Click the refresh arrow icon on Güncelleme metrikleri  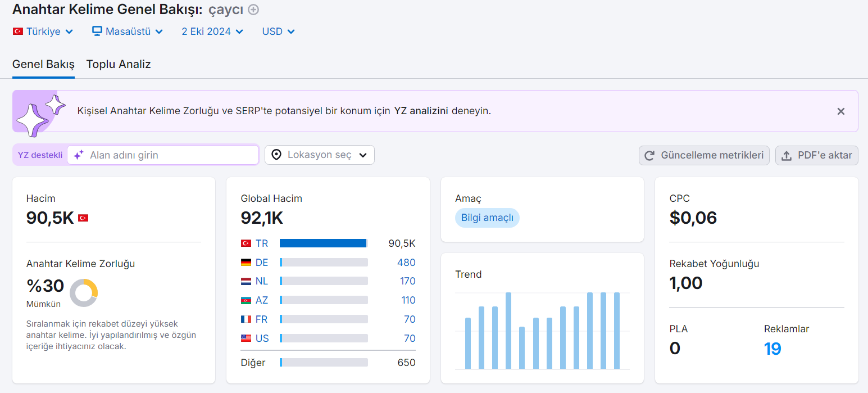coord(649,156)
